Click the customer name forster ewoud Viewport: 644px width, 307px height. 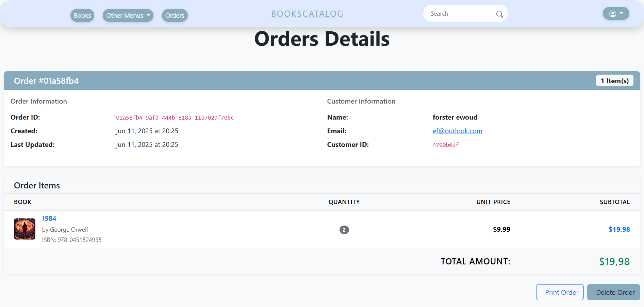pyautogui.click(x=455, y=117)
